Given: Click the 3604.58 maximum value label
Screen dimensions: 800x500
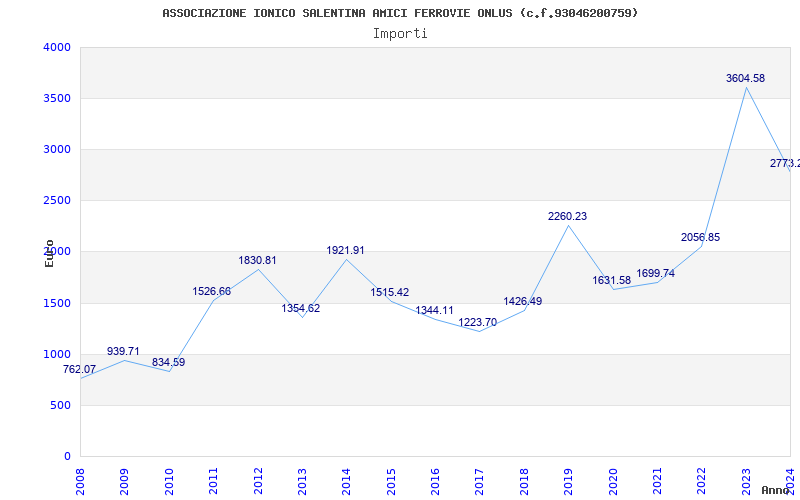Looking at the screenshot, I should click(745, 79).
